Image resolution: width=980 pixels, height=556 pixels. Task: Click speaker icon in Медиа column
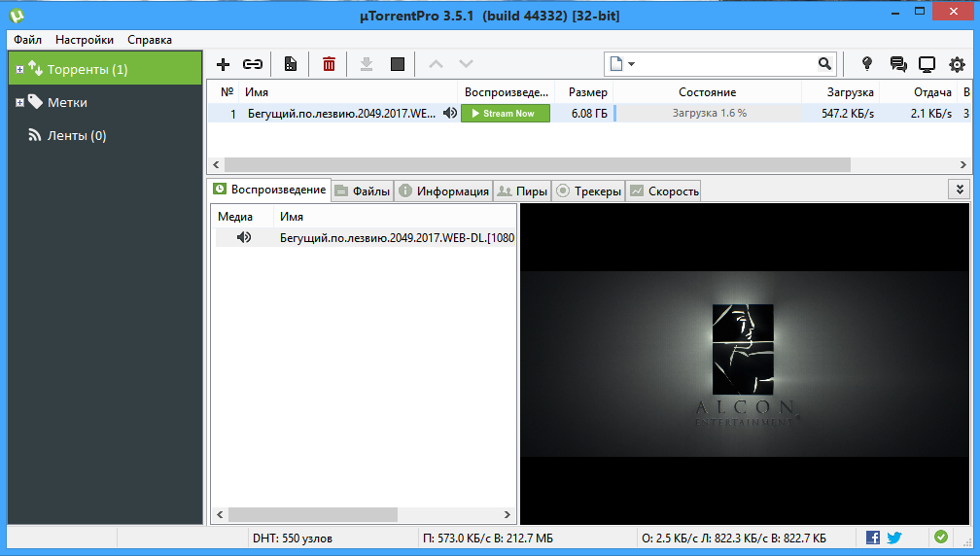pos(244,237)
